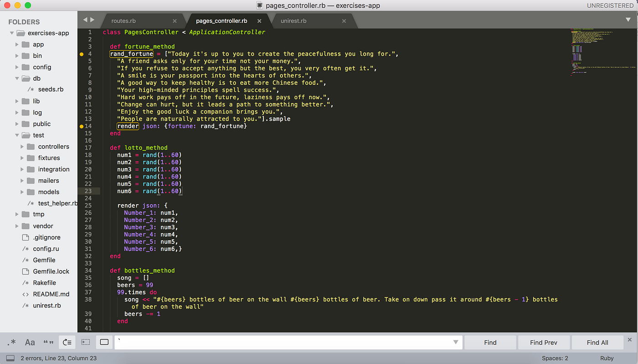Click the highlighted line 23 gutter number
The height and width of the screenshot is (364, 638).
(x=88, y=191)
